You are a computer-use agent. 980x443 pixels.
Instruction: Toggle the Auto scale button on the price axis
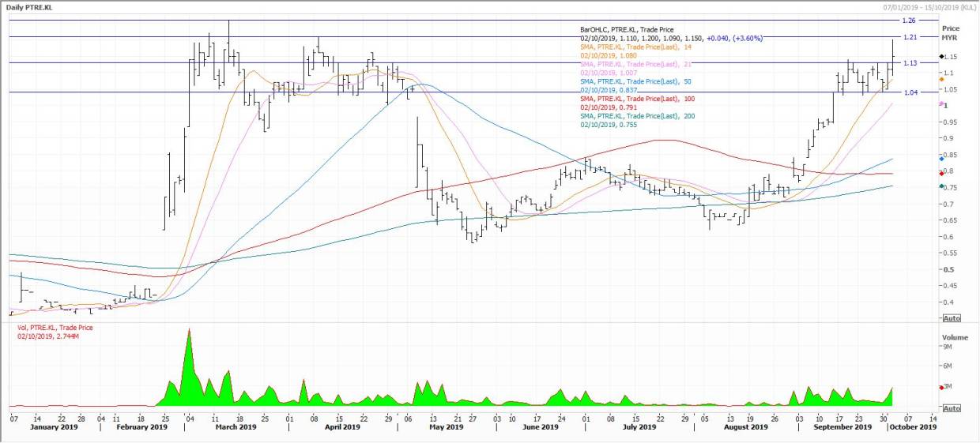952,317
